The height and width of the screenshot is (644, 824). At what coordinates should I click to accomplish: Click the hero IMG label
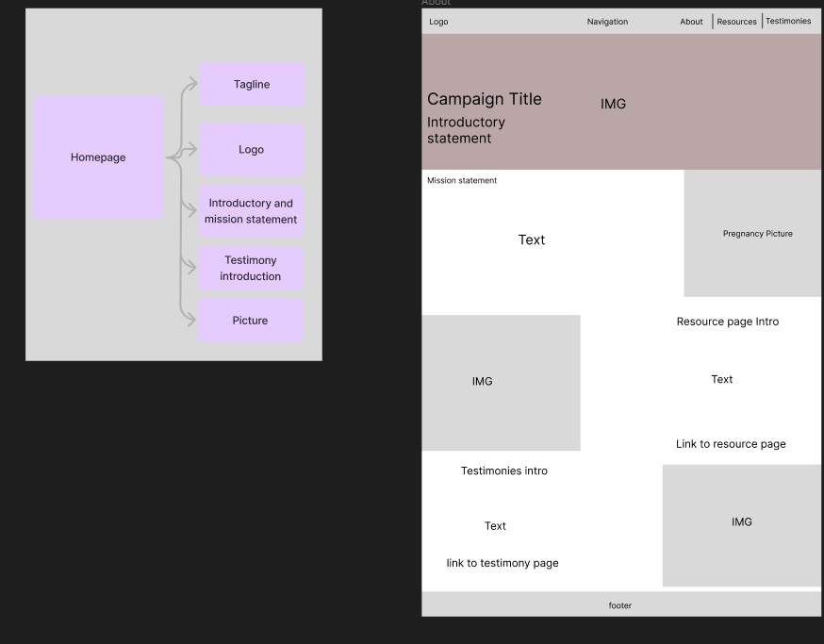pos(613,104)
